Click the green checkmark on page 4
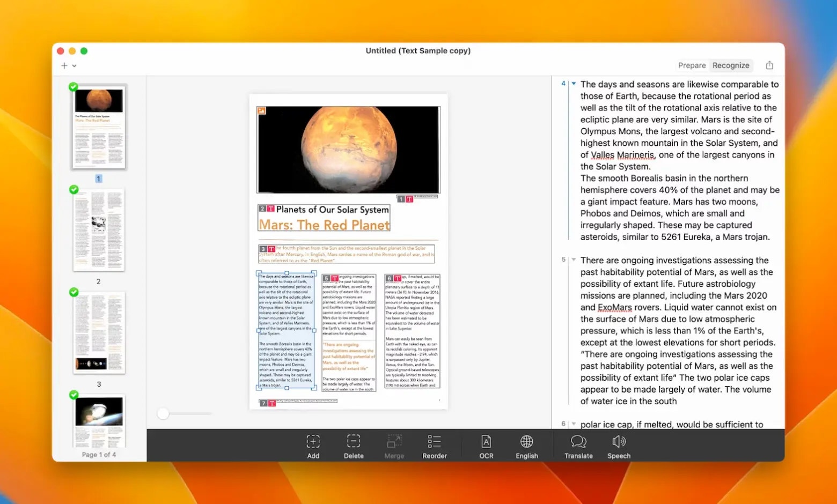Screen dimensions: 837x504 click(x=74, y=395)
